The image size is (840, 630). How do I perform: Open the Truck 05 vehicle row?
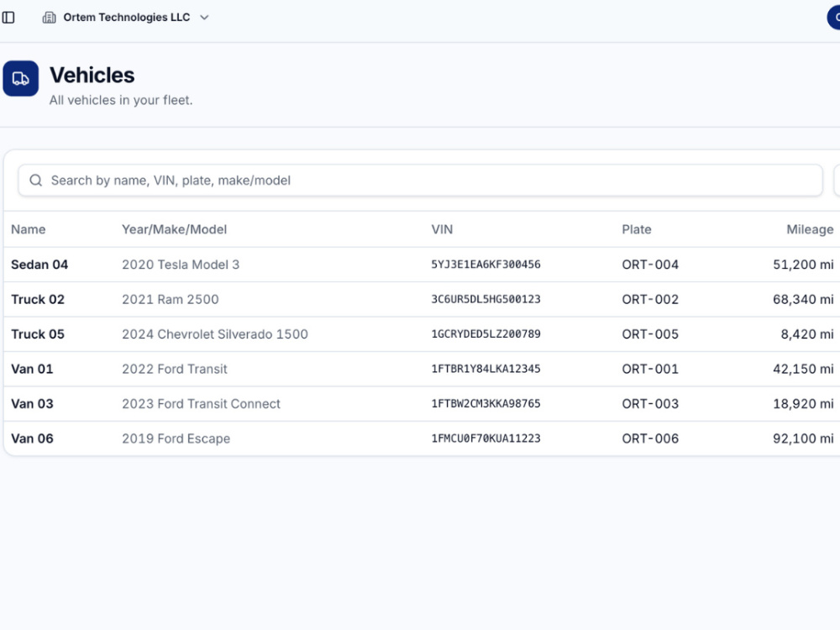pos(422,334)
